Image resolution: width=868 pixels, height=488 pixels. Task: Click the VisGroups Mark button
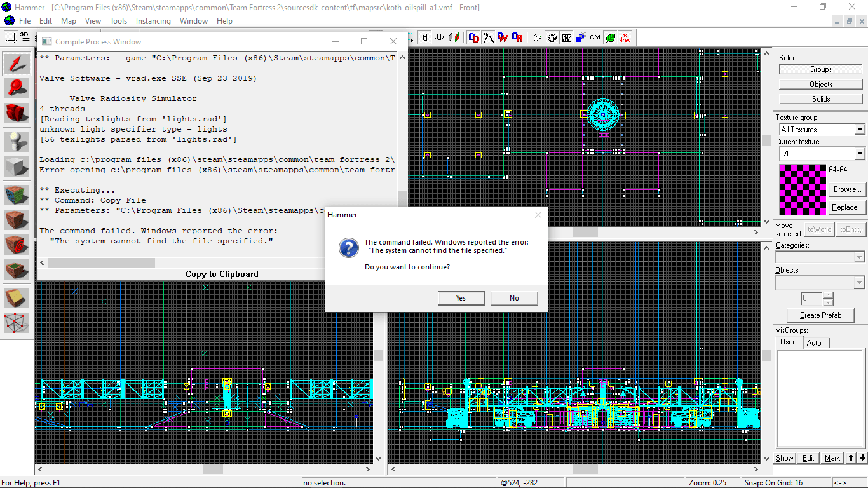click(832, 458)
